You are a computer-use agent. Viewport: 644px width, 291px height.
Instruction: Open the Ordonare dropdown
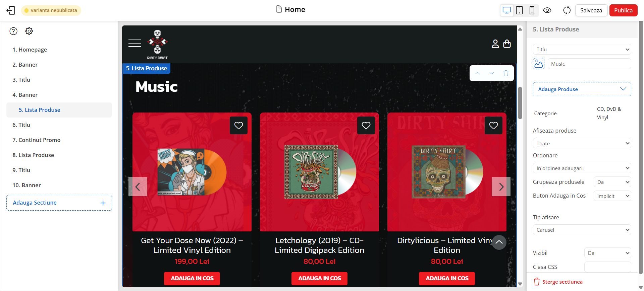tap(582, 168)
